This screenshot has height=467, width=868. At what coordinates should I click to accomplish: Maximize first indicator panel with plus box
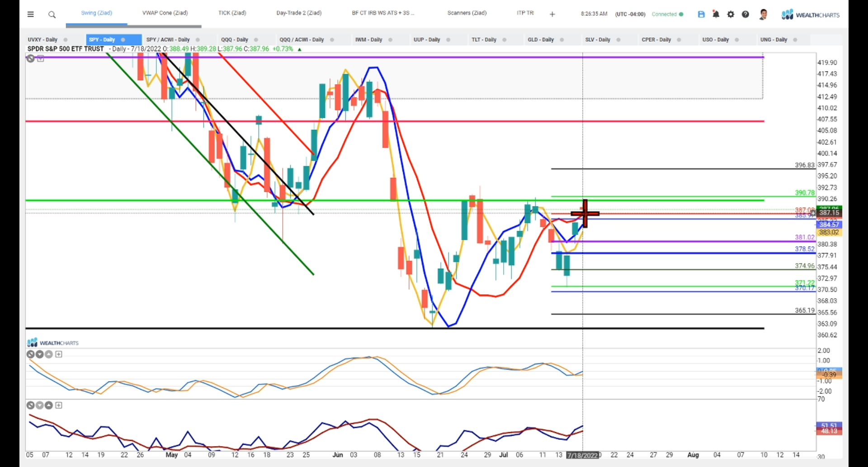[x=59, y=354]
